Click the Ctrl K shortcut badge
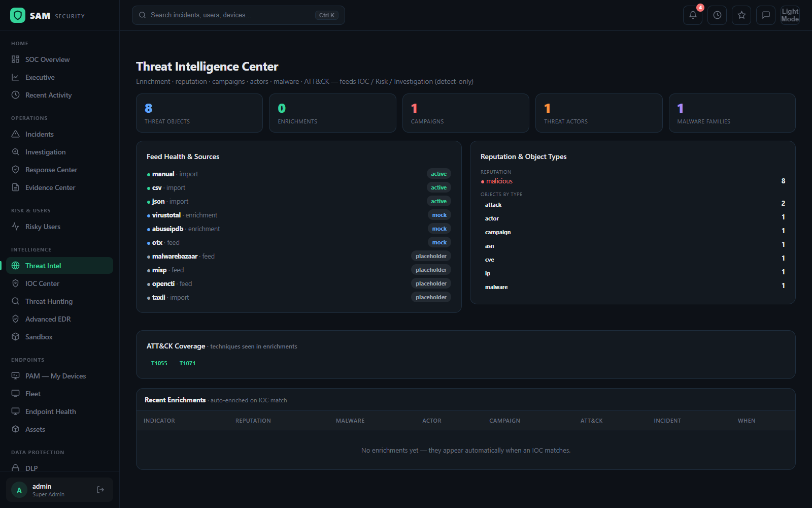The image size is (812, 508). (x=327, y=15)
